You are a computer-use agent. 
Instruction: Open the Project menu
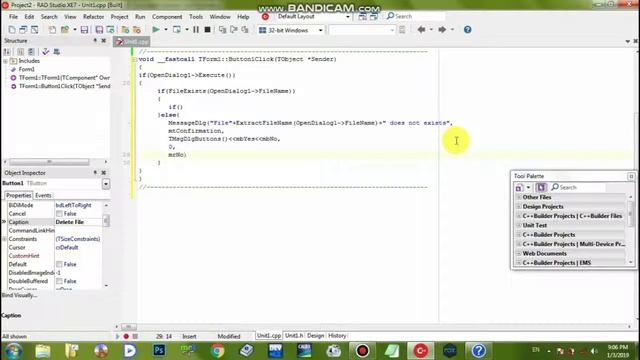coord(120,17)
